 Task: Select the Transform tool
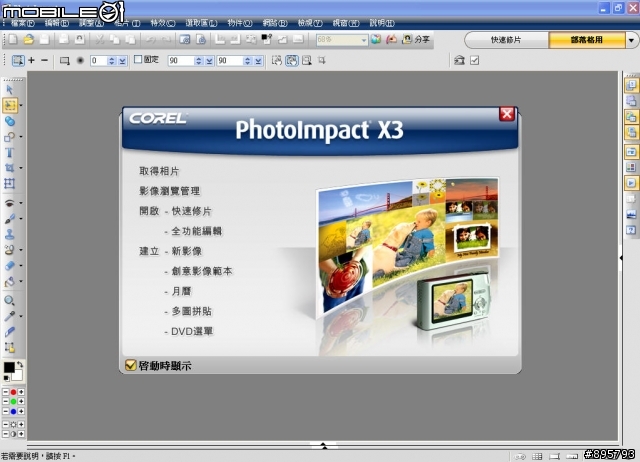[x=9, y=184]
